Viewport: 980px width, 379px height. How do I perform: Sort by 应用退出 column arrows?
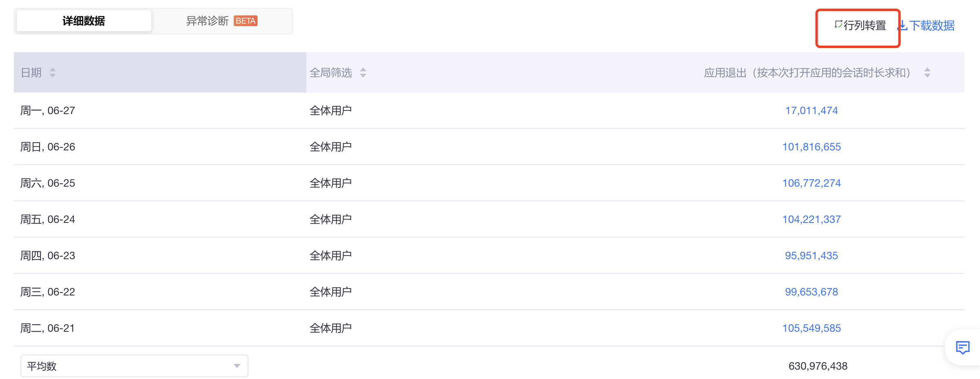click(927, 73)
